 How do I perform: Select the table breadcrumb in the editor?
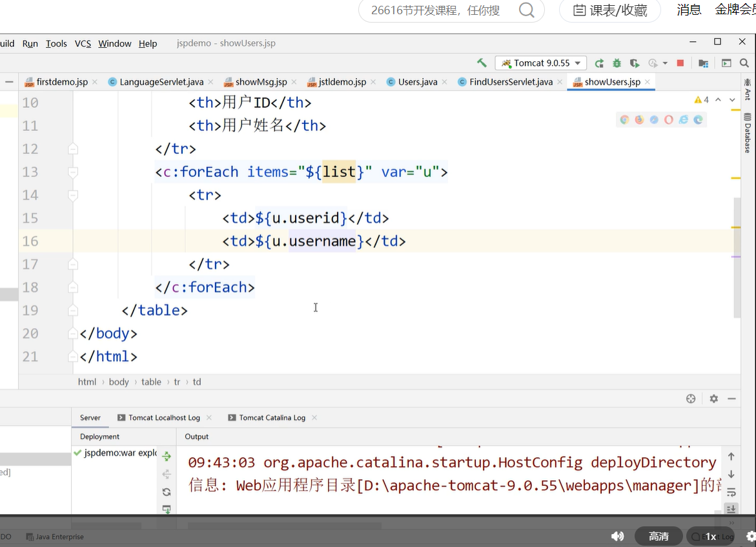pos(151,382)
